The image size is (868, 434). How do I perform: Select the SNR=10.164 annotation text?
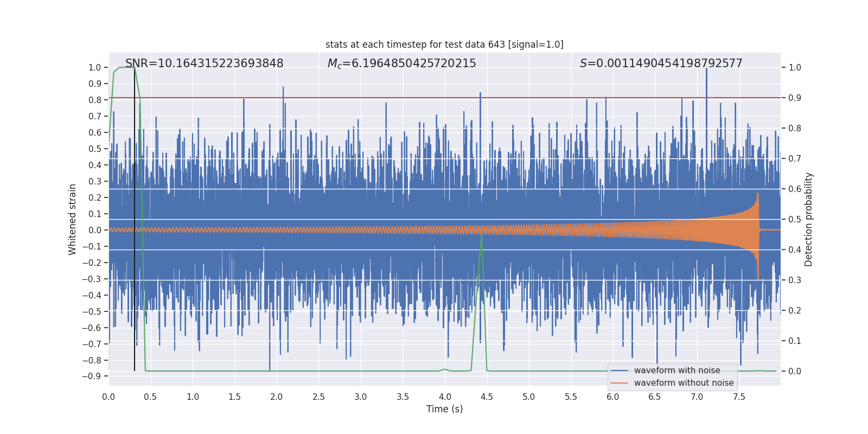[x=204, y=63]
